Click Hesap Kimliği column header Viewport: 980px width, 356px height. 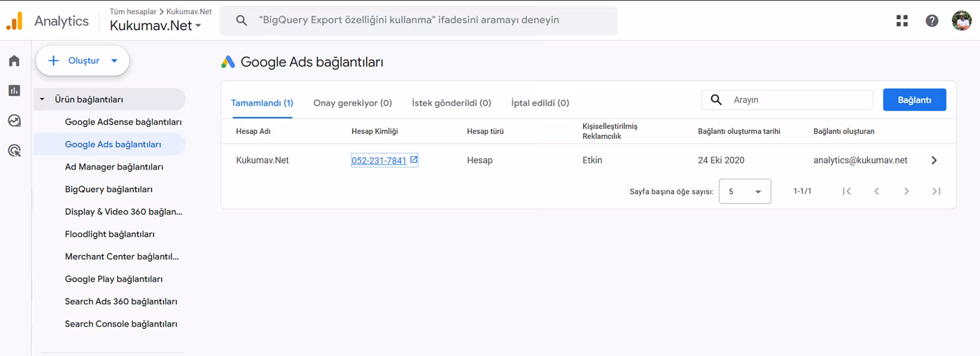374,131
